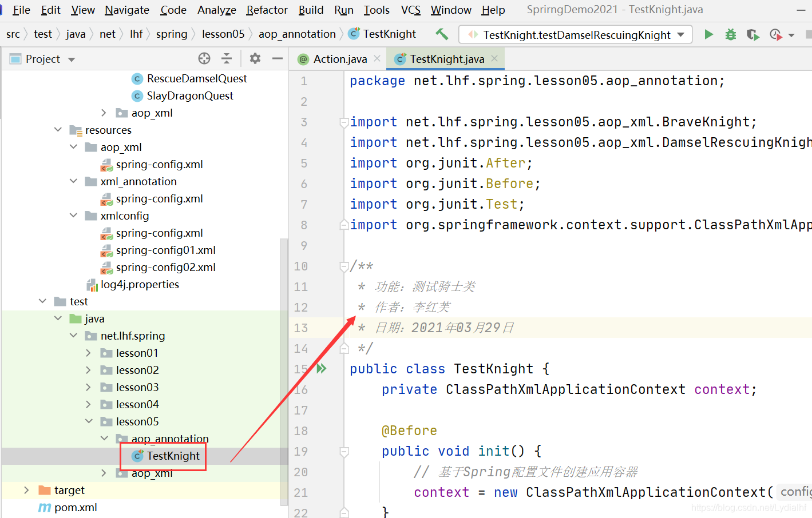Open spring-config02.xml file

coord(165,267)
